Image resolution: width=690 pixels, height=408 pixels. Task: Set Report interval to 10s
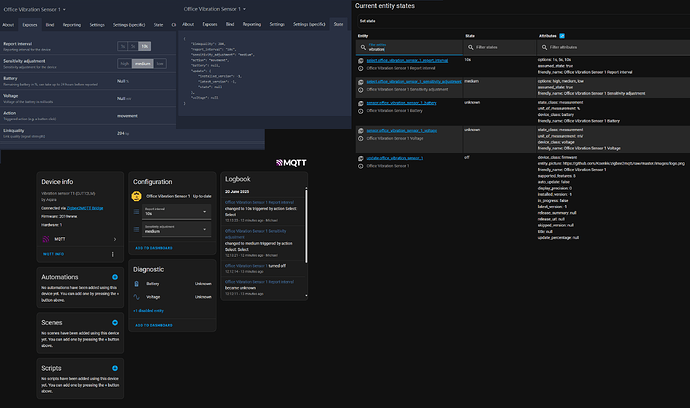[146, 46]
